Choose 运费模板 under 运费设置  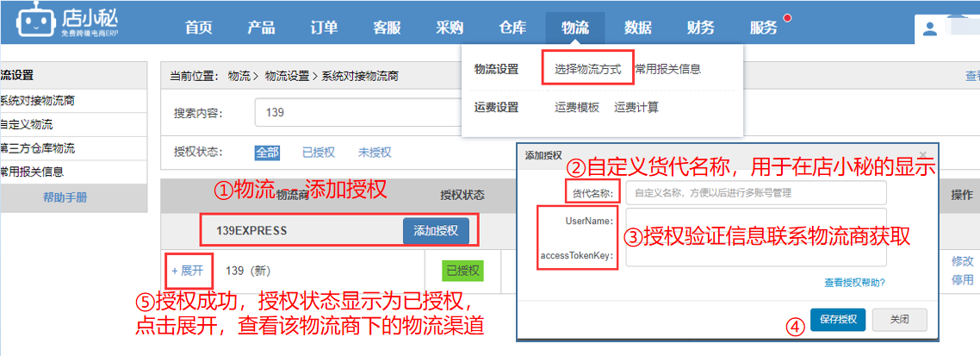pos(577,107)
